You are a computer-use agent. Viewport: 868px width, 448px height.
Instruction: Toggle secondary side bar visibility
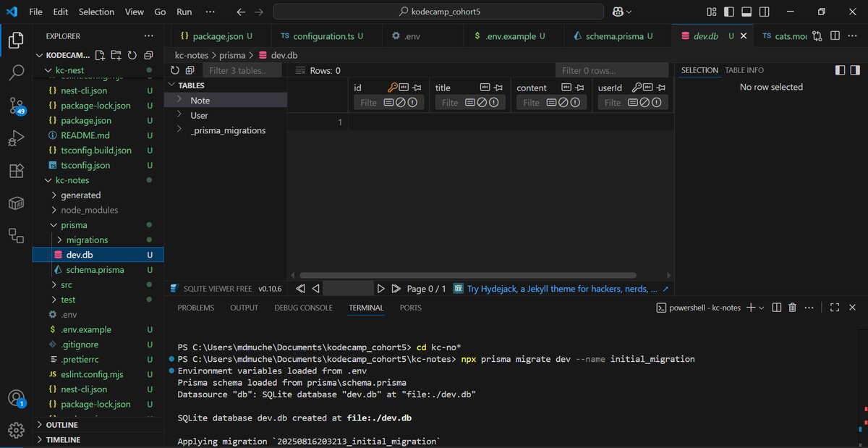click(764, 12)
